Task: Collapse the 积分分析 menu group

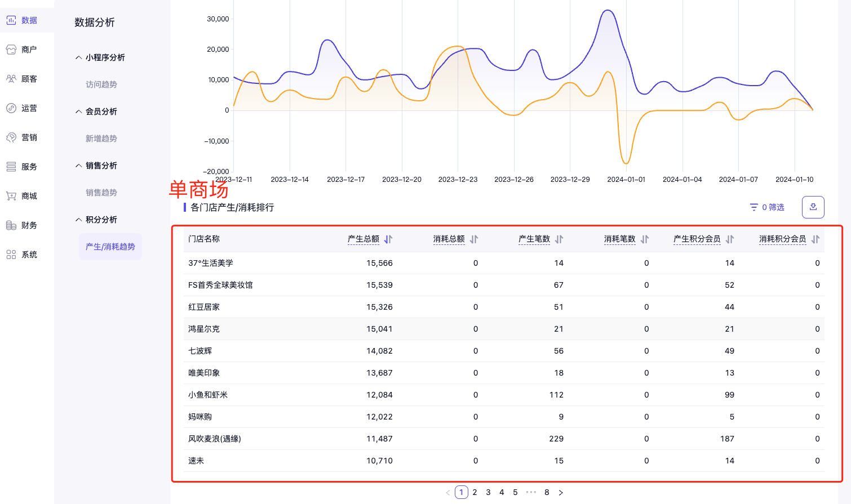Action: (79, 220)
